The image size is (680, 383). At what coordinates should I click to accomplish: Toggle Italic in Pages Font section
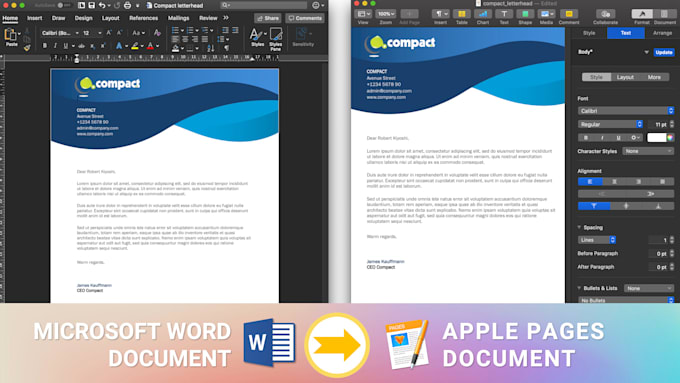coord(602,137)
